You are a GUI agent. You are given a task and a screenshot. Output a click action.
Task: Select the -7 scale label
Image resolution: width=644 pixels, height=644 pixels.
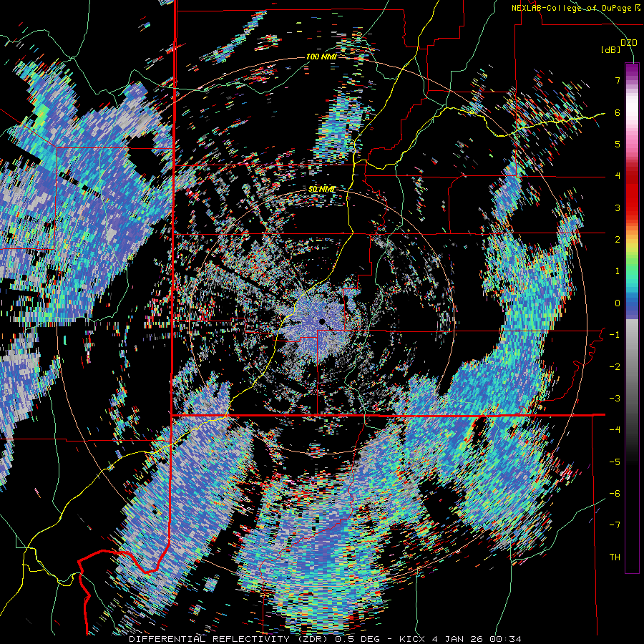[x=615, y=525]
